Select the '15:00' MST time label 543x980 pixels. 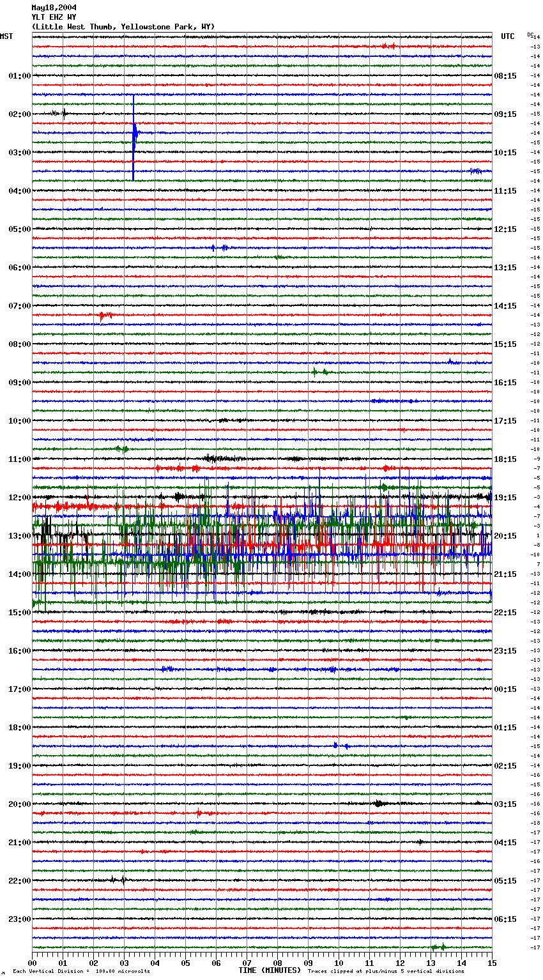[x=20, y=613]
